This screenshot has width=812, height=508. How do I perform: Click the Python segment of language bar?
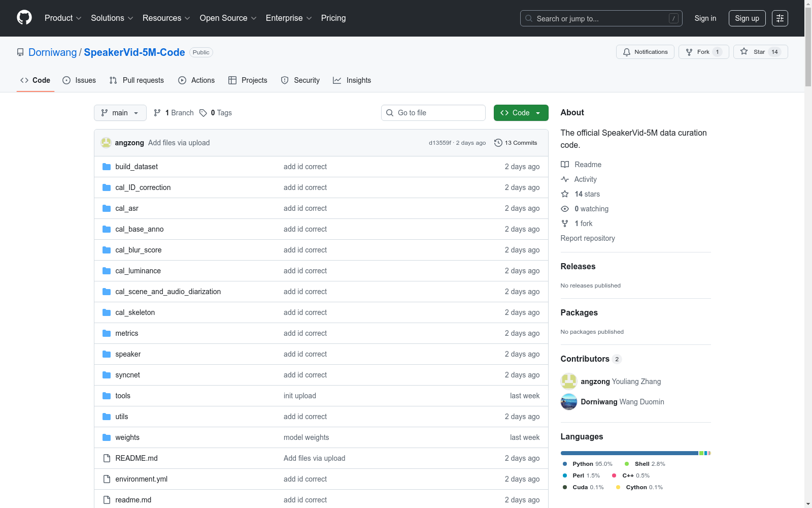point(629,453)
